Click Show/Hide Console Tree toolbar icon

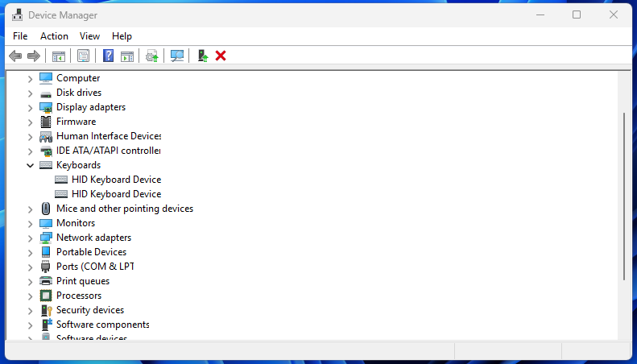click(58, 56)
